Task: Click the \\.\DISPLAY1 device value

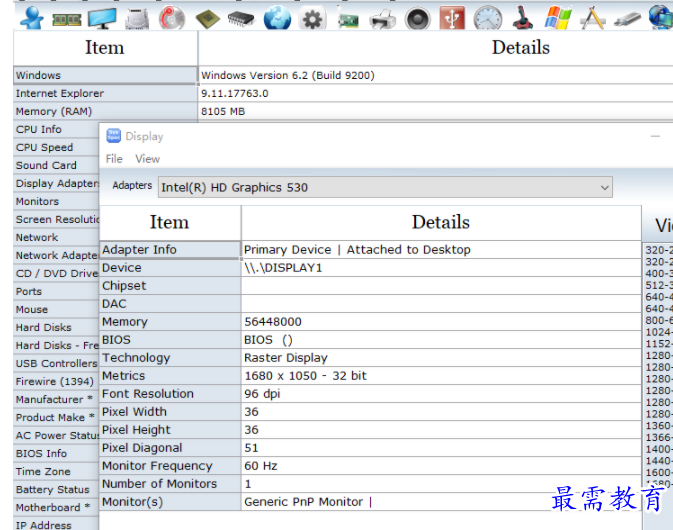Action: click(441, 268)
